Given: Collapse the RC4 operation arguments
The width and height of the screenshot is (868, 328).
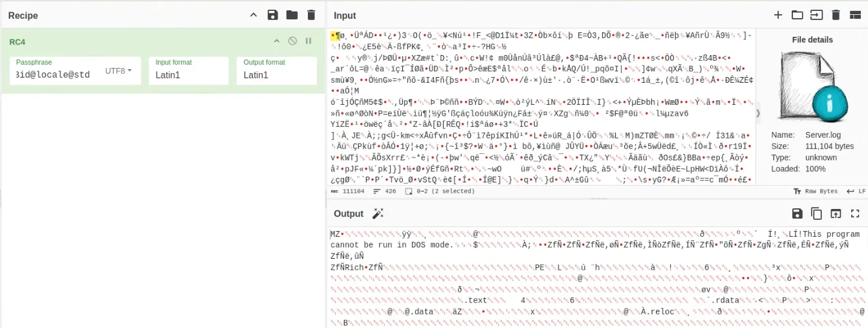Looking at the screenshot, I should tap(277, 41).
